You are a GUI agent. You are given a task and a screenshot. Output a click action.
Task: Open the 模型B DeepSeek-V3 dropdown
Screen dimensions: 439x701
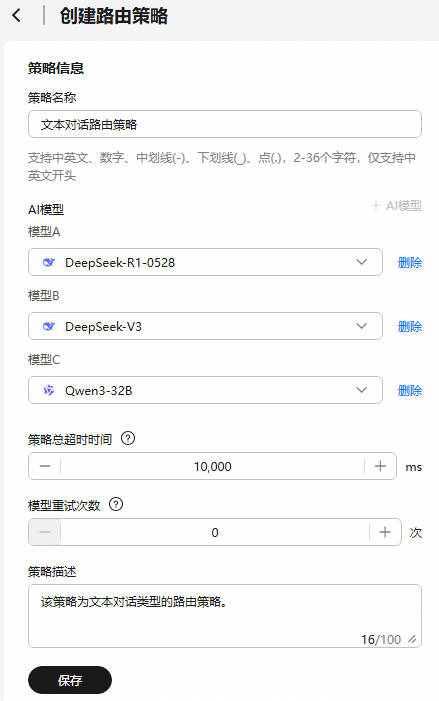(205, 326)
